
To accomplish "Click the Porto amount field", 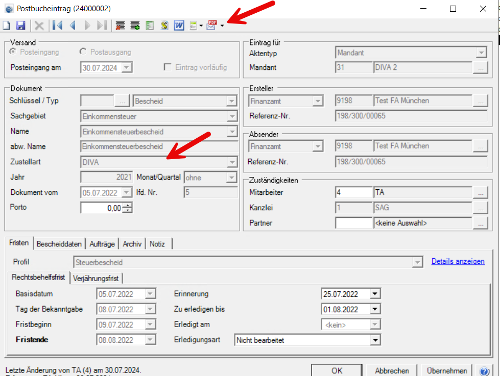I will point(102,208).
